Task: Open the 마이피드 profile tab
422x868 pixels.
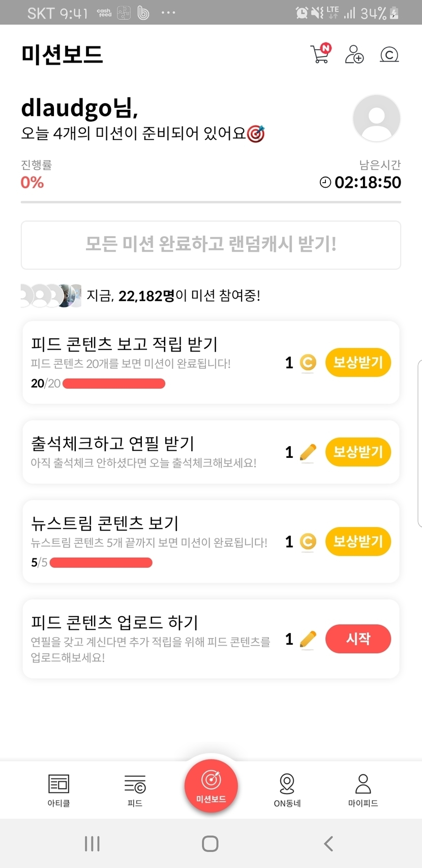Action: (x=363, y=790)
